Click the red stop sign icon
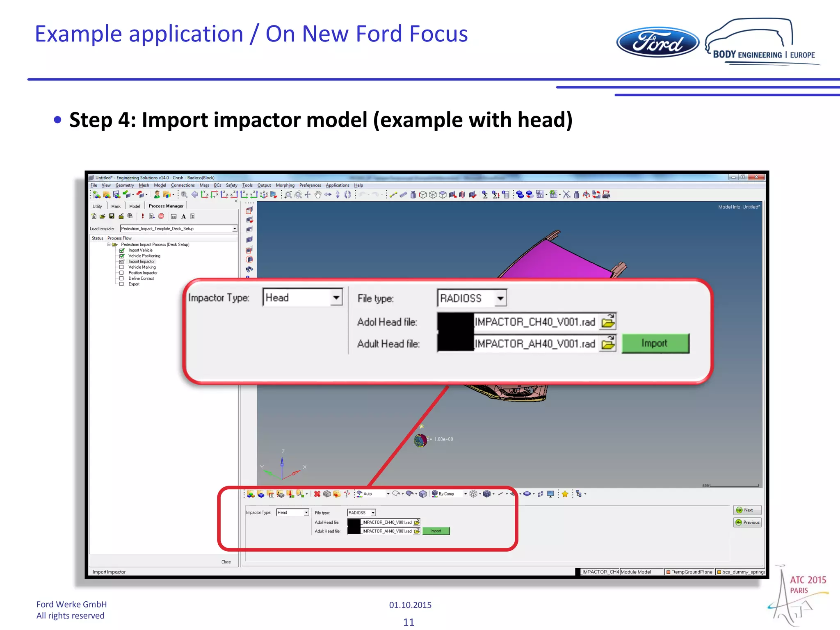 (x=161, y=216)
